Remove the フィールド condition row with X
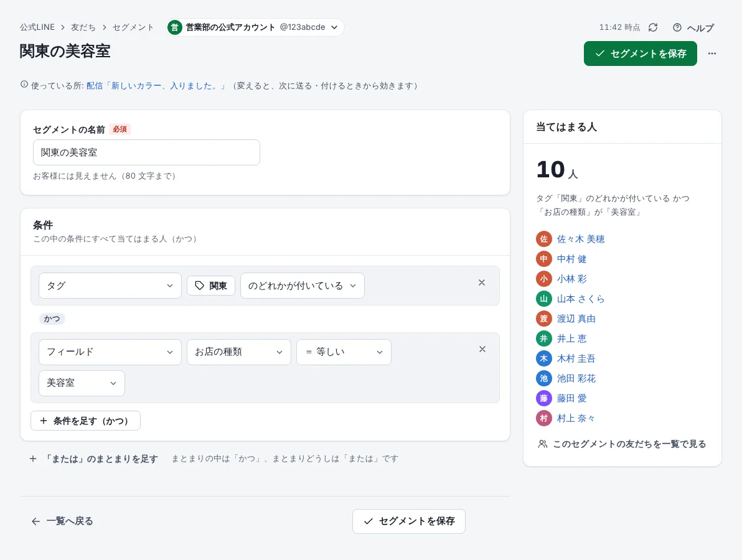The width and height of the screenshot is (742, 560). click(x=482, y=349)
